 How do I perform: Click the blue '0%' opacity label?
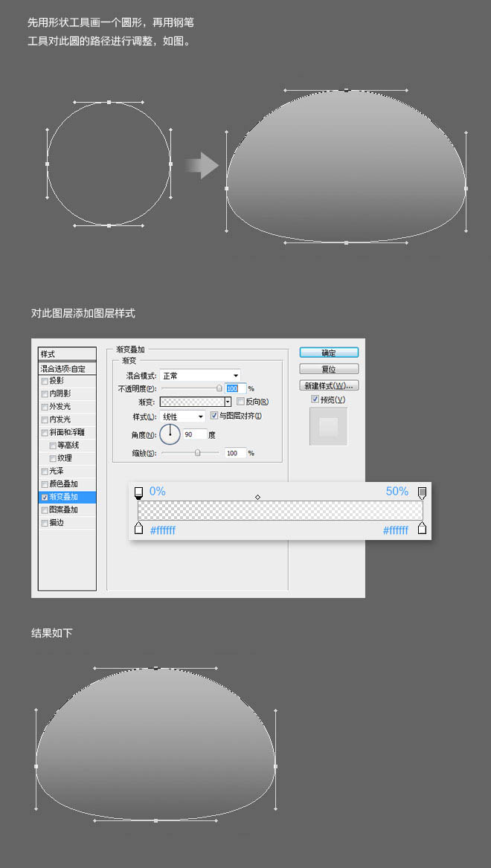[x=157, y=491]
